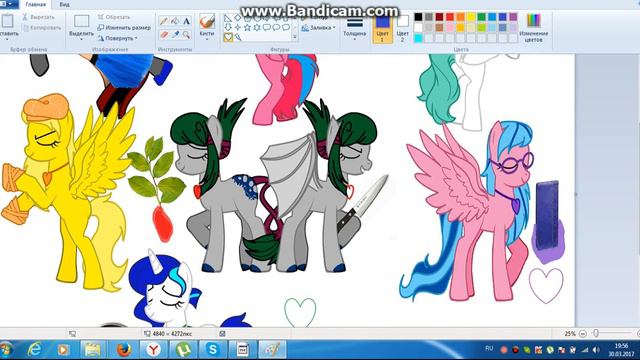Image resolution: width=640 pixels, height=360 pixels.
Task: Expand the shapes gallery list
Action: (x=295, y=37)
